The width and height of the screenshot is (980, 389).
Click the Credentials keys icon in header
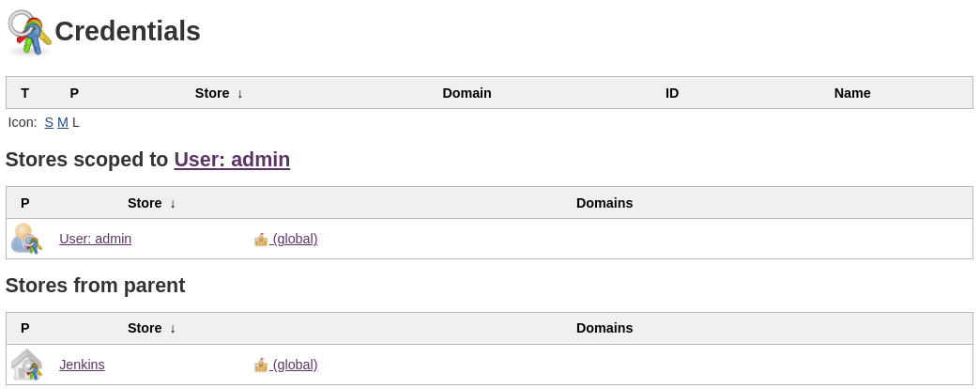[x=29, y=33]
